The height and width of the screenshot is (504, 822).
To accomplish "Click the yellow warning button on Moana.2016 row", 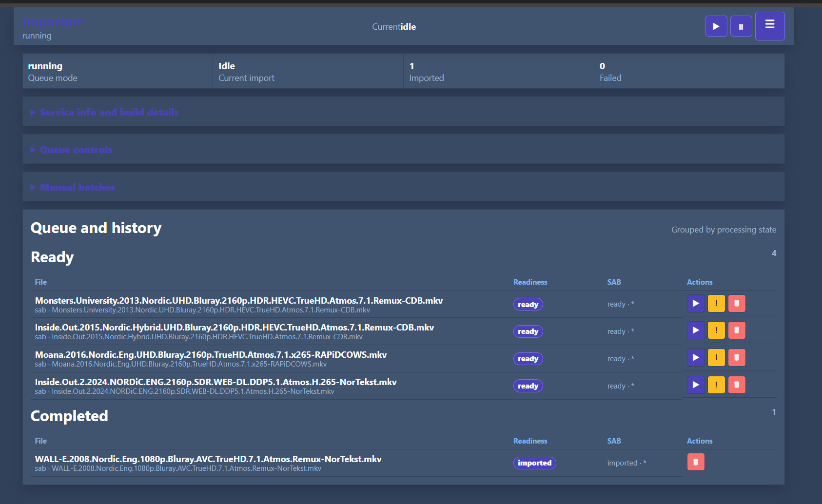I will tap(716, 358).
